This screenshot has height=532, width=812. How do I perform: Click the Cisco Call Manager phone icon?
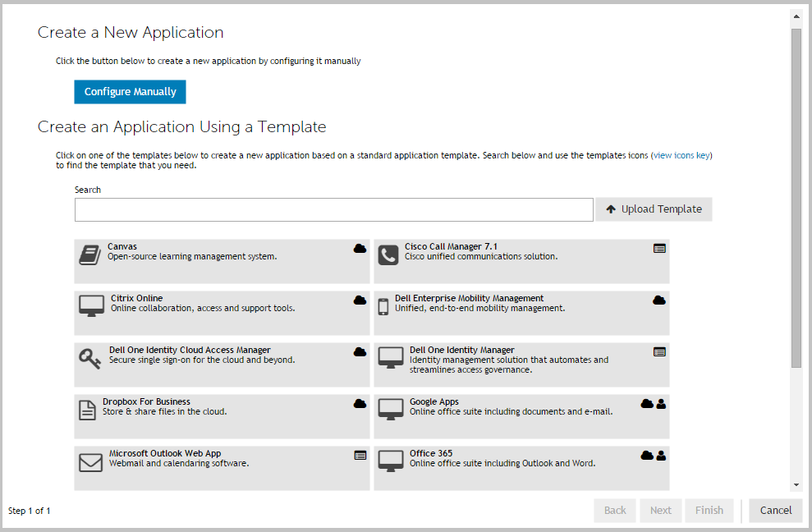tap(388, 255)
